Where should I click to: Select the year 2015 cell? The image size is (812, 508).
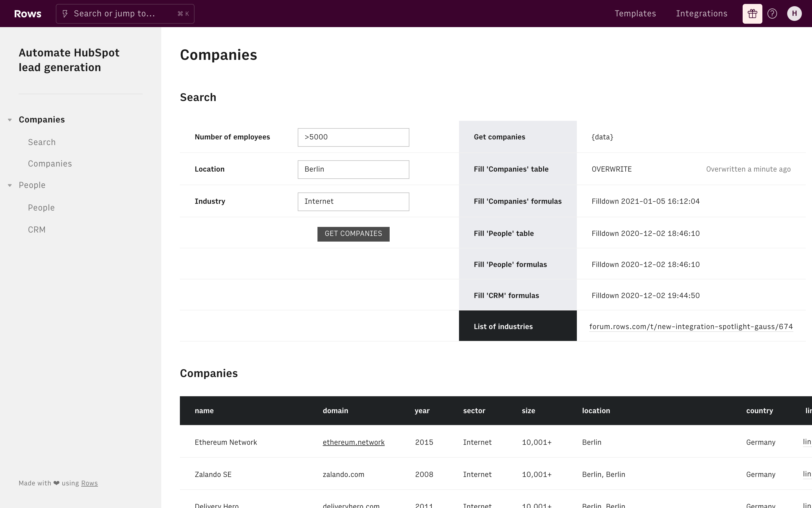point(424,443)
